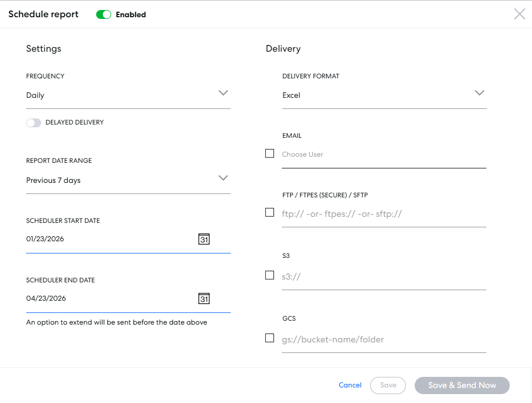Open the Scheduler Start Date calendar icon
532x403 pixels.
pos(204,239)
